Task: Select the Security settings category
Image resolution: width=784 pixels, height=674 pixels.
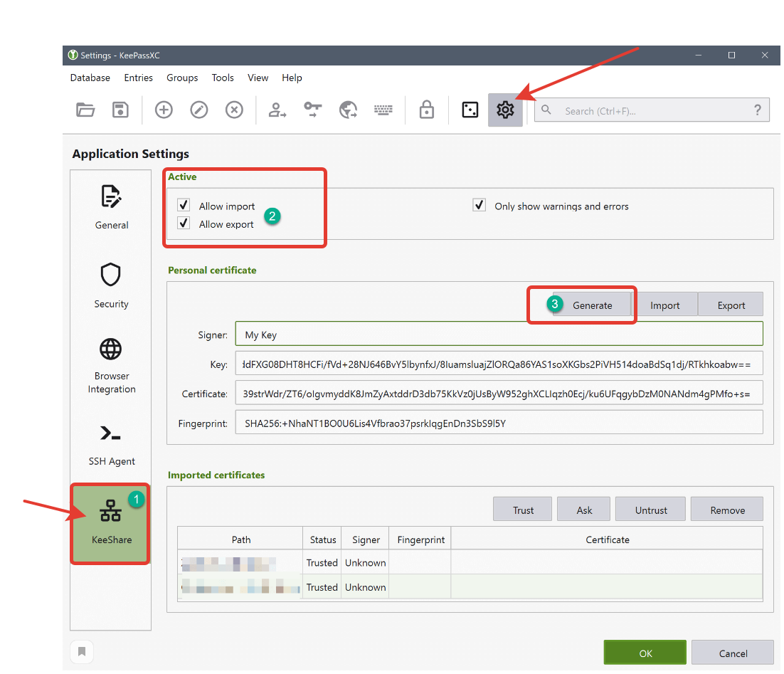Action: tap(111, 285)
